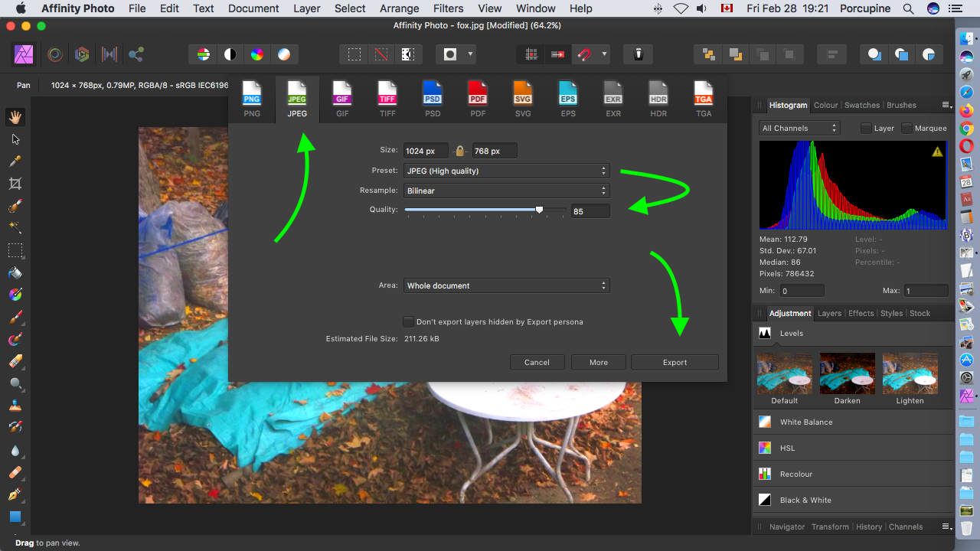
Task: Open the Resample dropdown
Action: coord(507,191)
